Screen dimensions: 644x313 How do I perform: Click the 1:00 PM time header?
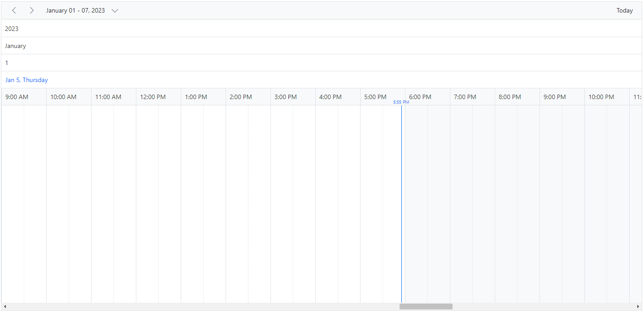[203, 97]
